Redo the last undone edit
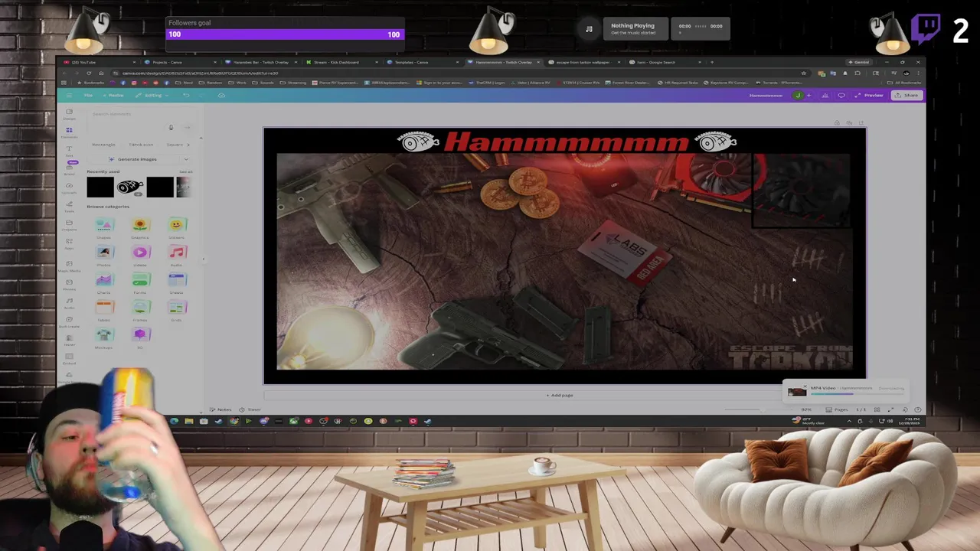The height and width of the screenshot is (551, 980). click(203, 95)
